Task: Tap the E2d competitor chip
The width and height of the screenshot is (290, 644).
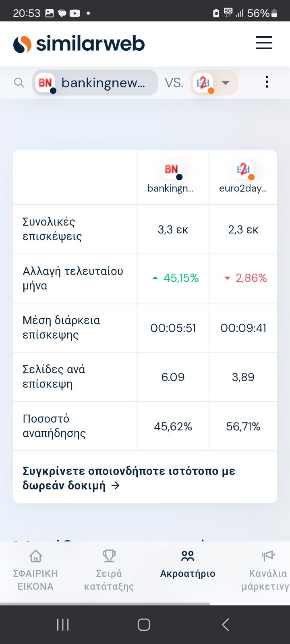Action: (x=204, y=83)
